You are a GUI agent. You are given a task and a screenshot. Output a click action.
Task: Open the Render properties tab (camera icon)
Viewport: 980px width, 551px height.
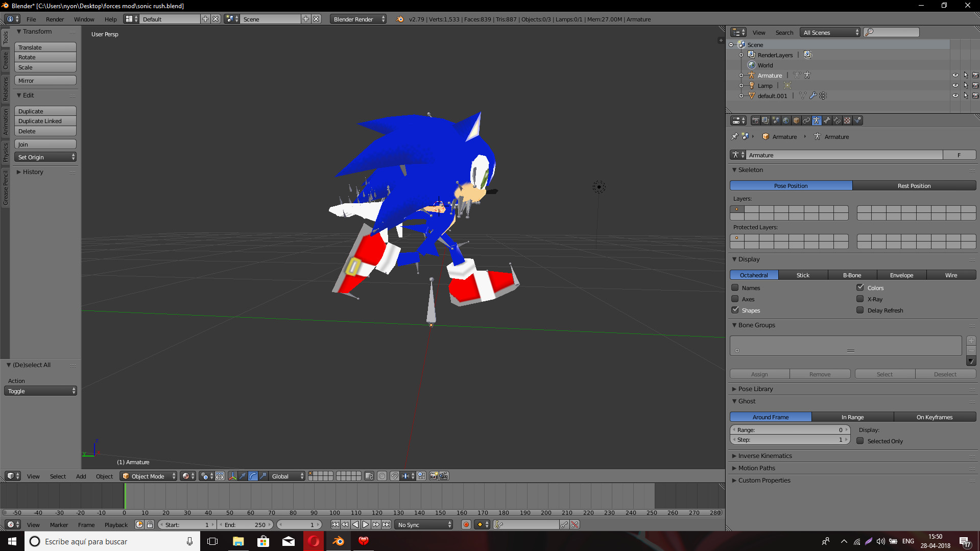point(755,121)
